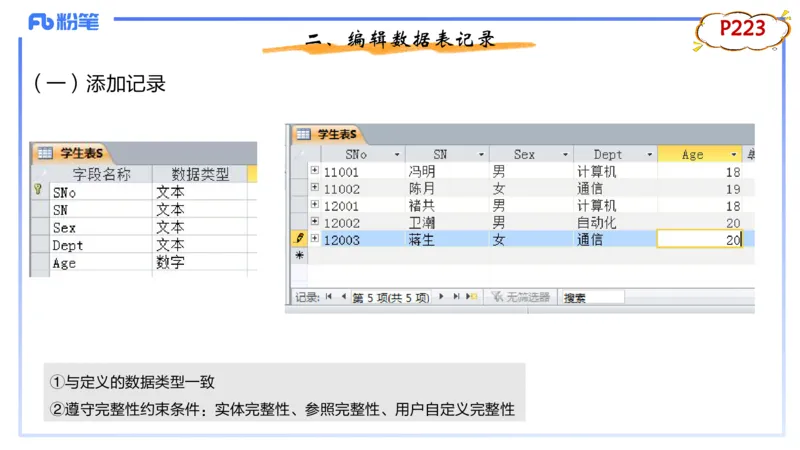The width and height of the screenshot is (800, 450).
Task: Click the new record asterisk row selector
Action: [299, 255]
